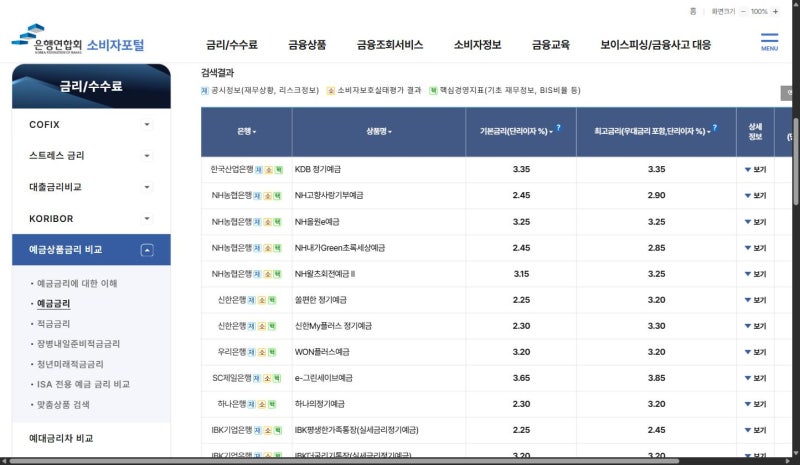Click yellow 소 icon for 한국산업은행

[x=268, y=170]
